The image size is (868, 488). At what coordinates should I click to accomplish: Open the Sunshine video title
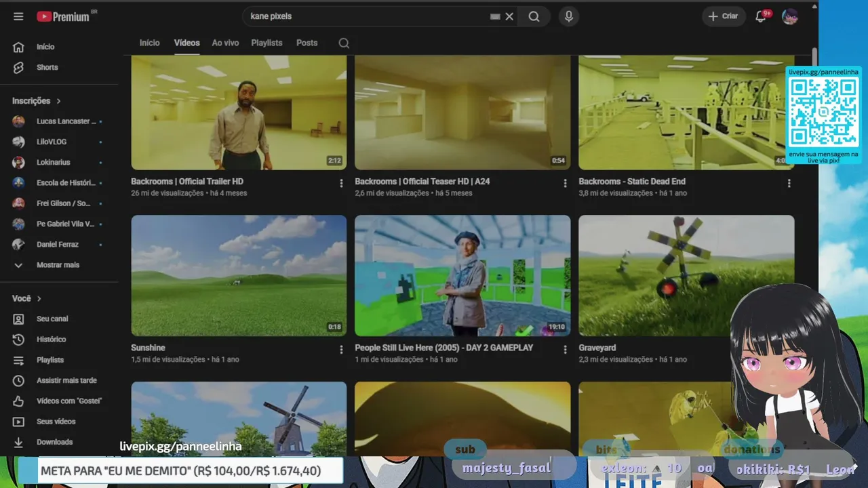[148, 348]
